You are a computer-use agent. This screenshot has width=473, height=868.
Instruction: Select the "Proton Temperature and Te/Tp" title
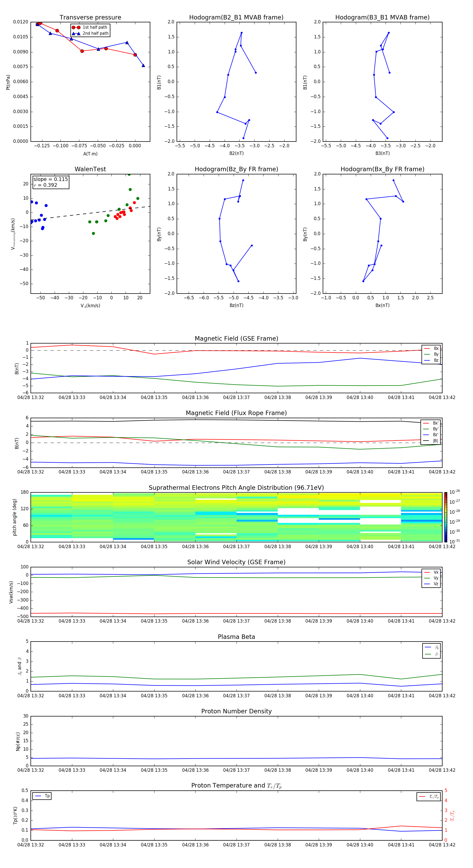coord(236,786)
